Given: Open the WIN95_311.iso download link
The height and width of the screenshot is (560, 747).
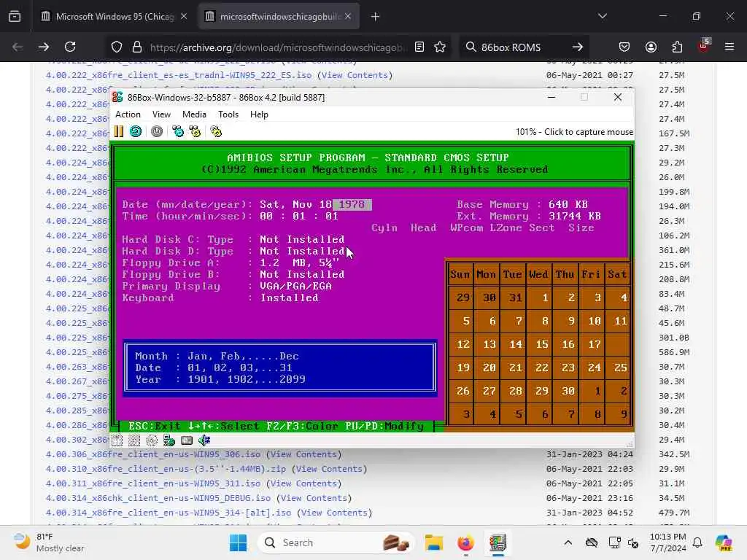Looking at the screenshot, I should click(x=153, y=483).
